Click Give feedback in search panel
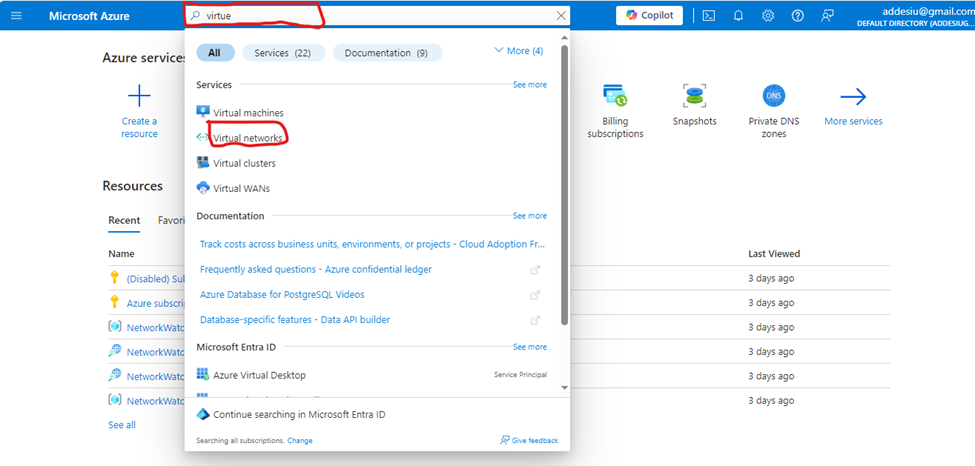The height and width of the screenshot is (466, 975). pos(529,440)
